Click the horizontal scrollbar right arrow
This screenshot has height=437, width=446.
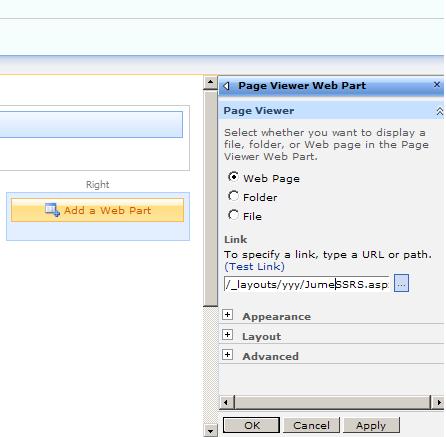pyautogui.click(x=439, y=402)
